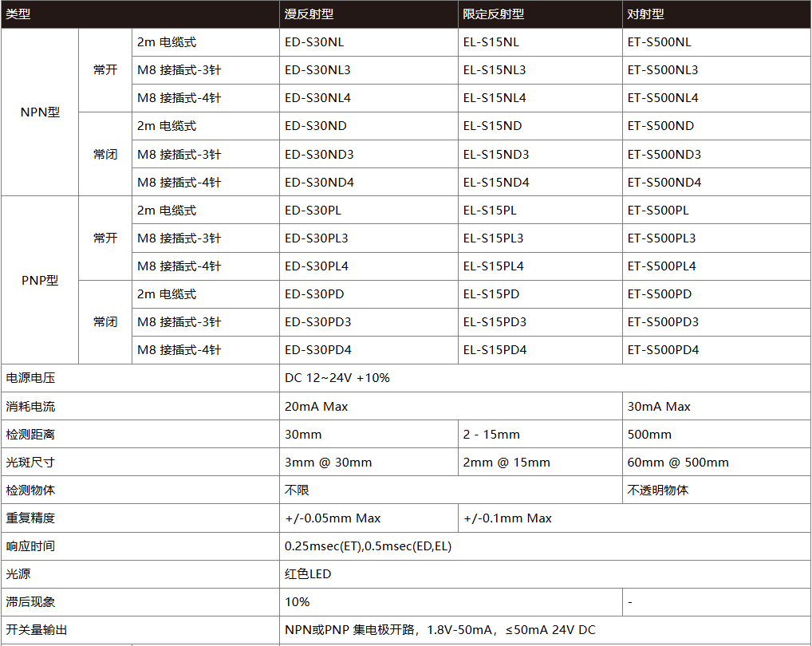Select the 开关量输出 row label

(x=37, y=630)
